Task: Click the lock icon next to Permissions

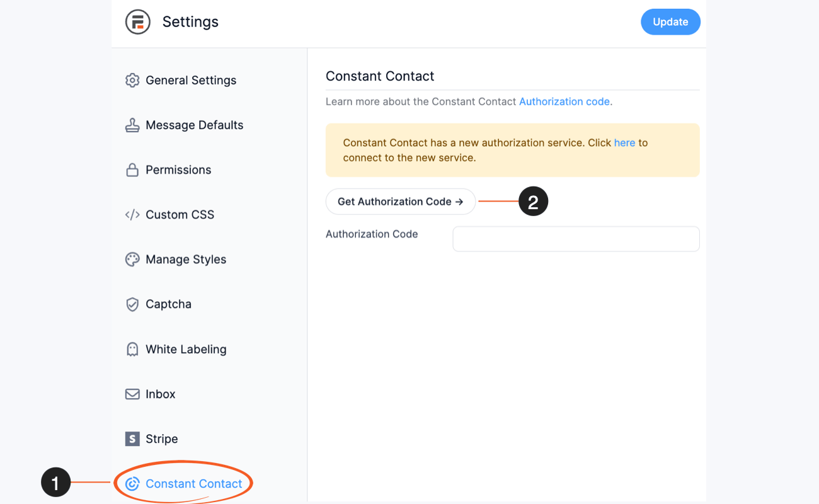Action: (x=132, y=169)
